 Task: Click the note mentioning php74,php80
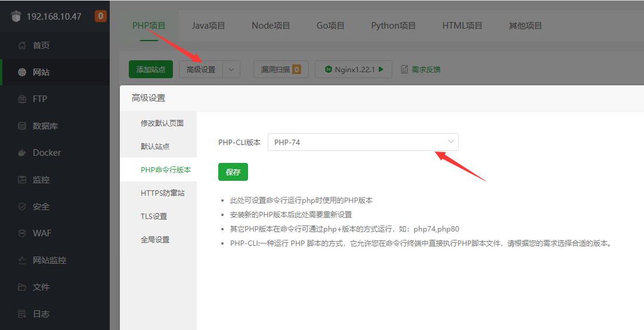(x=344, y=229)
